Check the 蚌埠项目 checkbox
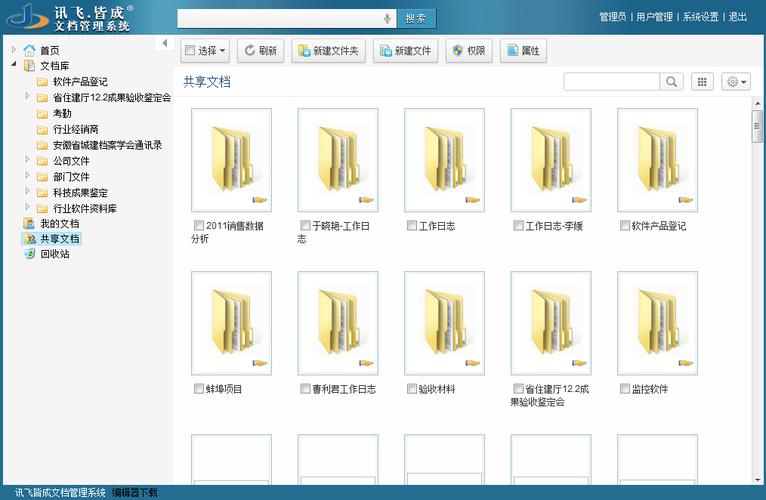The height and width of the screenshot is (500, 766). [x=199, y=389]
